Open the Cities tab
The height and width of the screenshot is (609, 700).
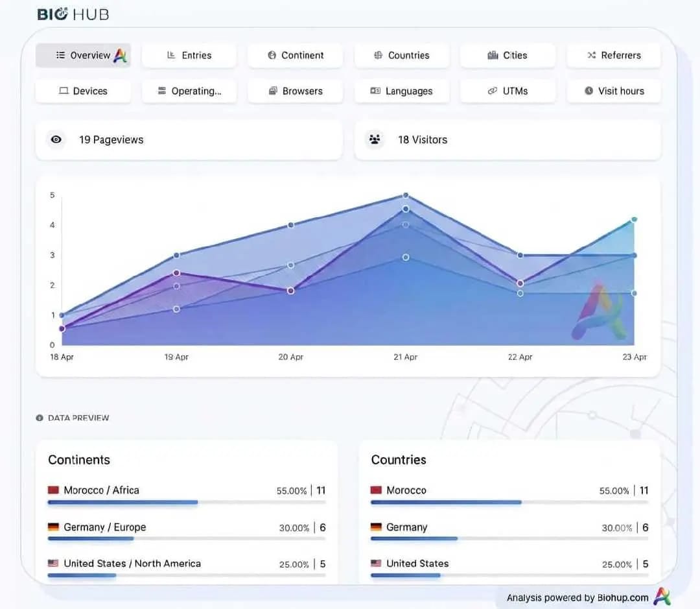pyautogui.click(x=507, y=55)
